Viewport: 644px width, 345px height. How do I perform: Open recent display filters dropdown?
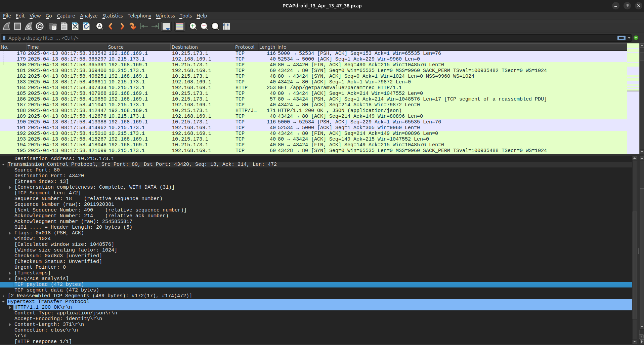click(x=629, y=38)
